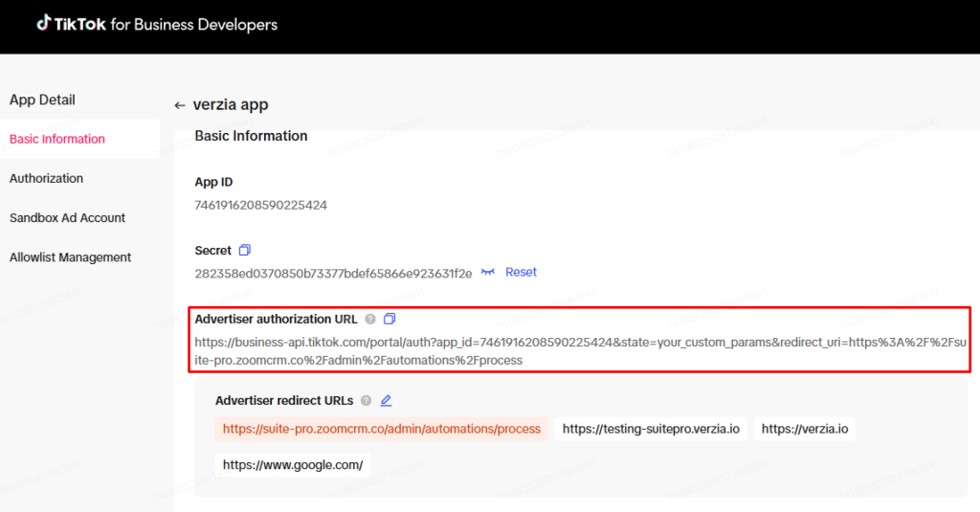Screen dimensions: 980x512
Task: Copy the Advertiser authorization URL via its icon
Action: tap(390, 319)
